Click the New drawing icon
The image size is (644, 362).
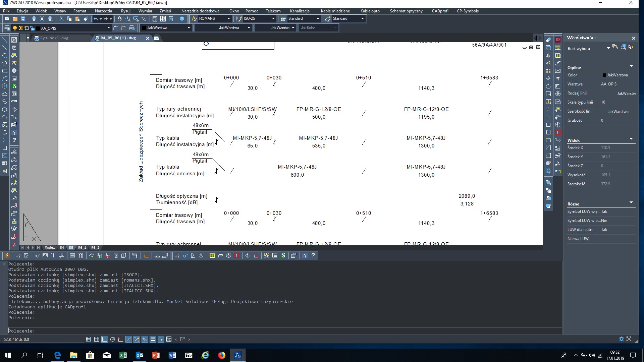[x=7, y=19]
